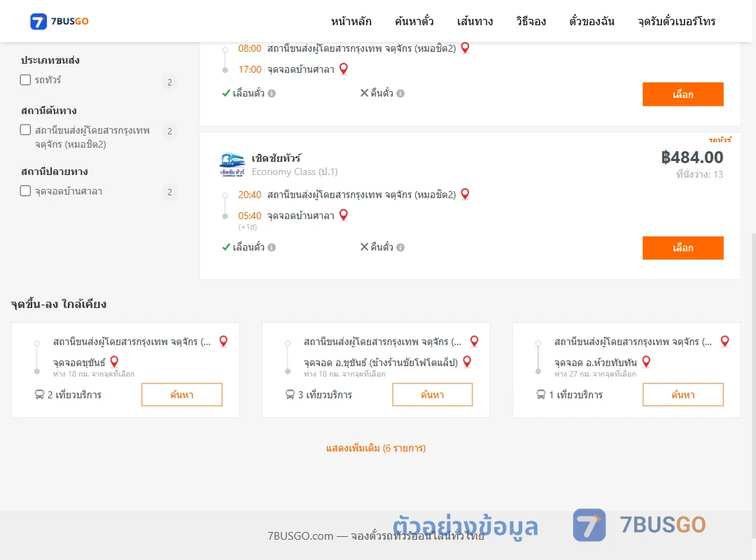
Task: Click map pin beside จุดจอดขุขันธ์
Action: click(x=114, y=361)
